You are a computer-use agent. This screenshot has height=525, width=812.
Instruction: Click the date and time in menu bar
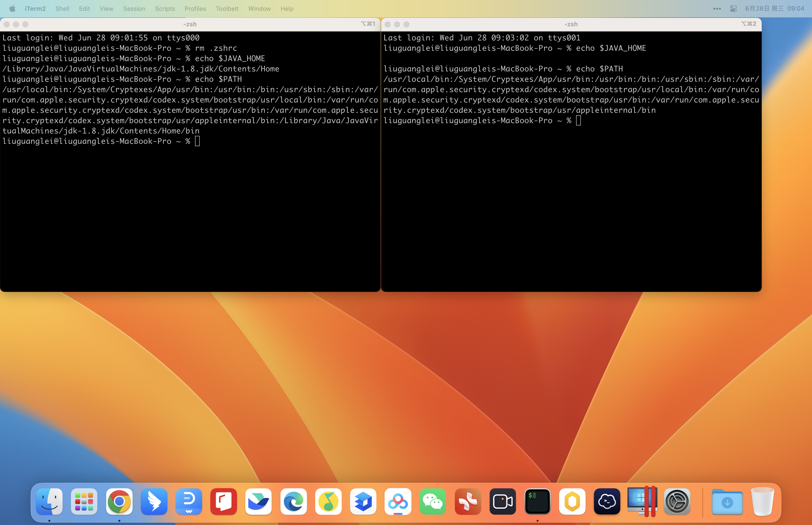pos(774,8)
